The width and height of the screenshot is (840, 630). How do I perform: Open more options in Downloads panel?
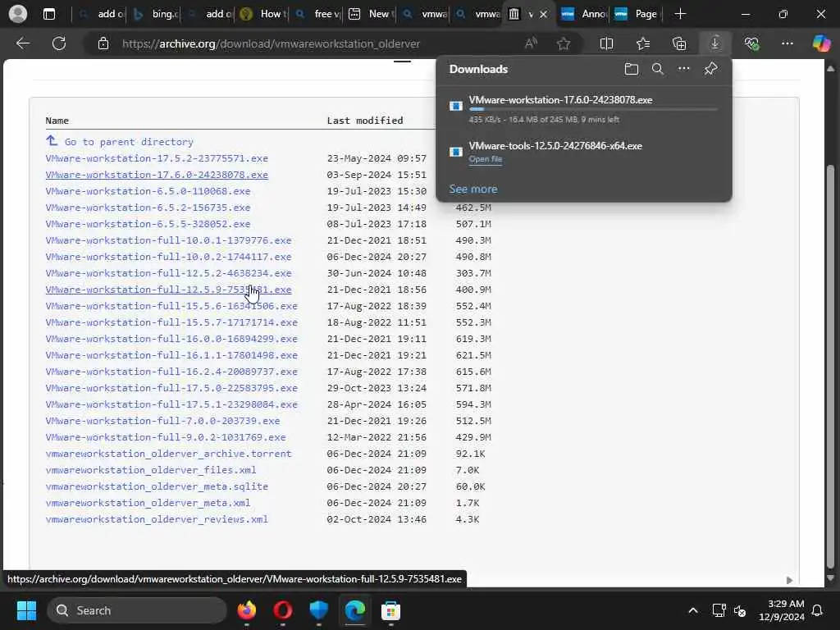tap(683, 69)
